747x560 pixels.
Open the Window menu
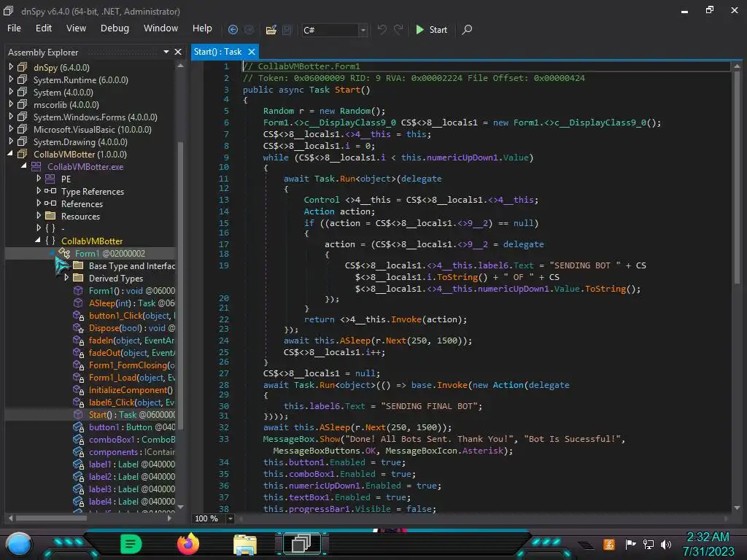coord(161,28)
